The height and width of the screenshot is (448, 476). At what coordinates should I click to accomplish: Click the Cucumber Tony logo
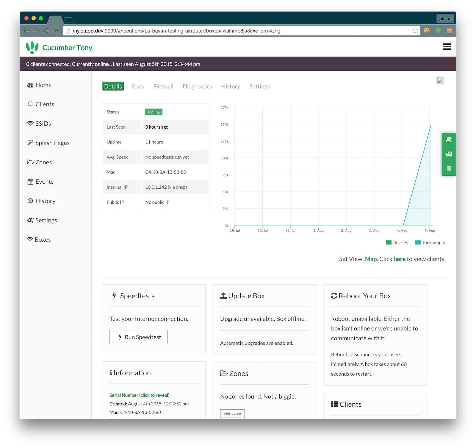point(59,48)
